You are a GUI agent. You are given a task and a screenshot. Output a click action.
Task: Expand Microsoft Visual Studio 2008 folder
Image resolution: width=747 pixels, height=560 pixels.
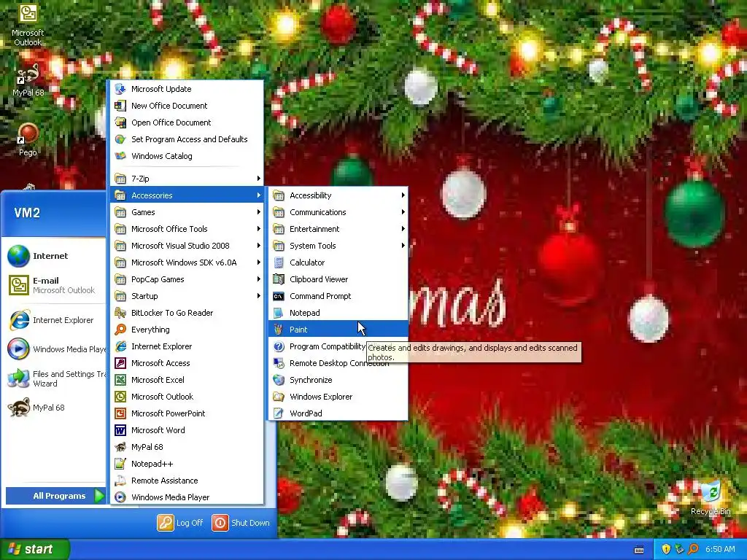pyautogui.click(x=187, y=246)
